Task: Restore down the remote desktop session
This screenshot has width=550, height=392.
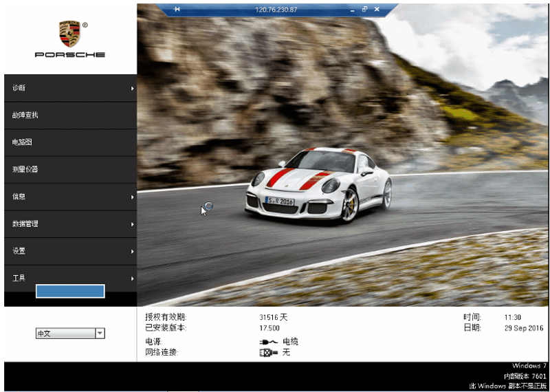Action: click(364, 10)
